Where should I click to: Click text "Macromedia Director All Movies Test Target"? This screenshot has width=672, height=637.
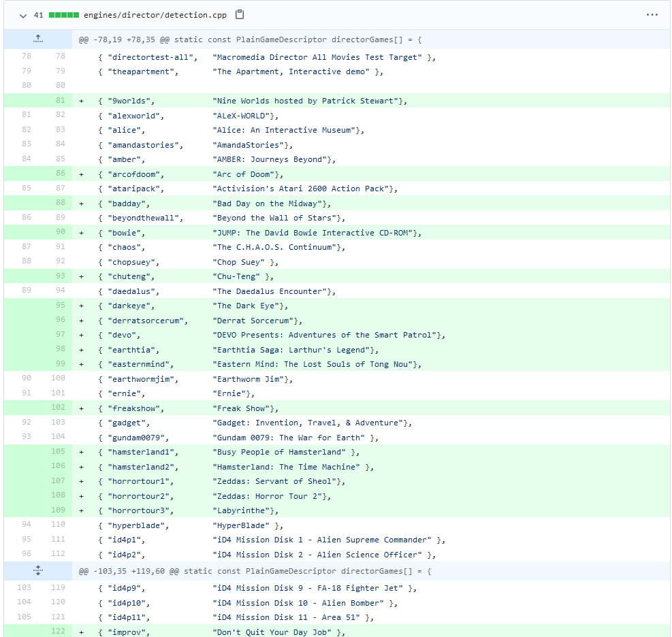coord(317,57)
